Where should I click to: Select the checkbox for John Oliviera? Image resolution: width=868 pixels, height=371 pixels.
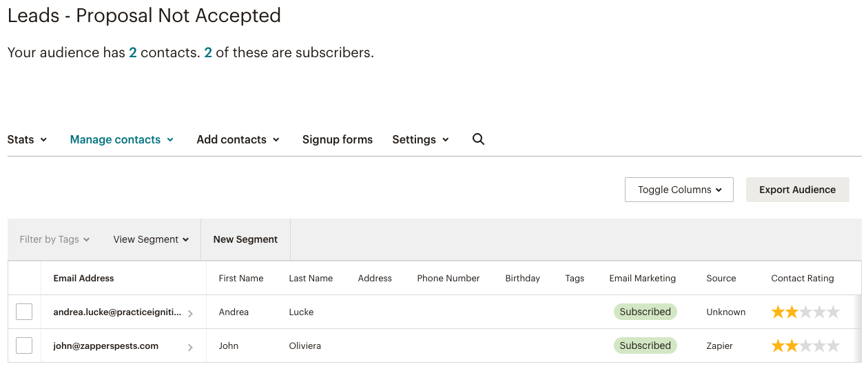click(x=24, y=345)
